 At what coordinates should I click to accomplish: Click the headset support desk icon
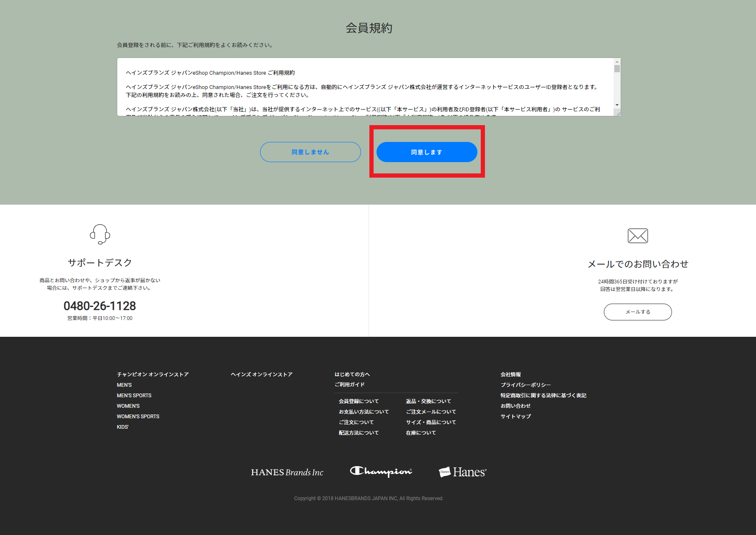coord(100,234)
